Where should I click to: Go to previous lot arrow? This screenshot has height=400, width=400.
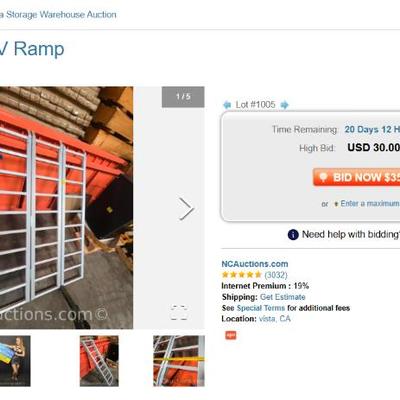click(x=227, y=105)
